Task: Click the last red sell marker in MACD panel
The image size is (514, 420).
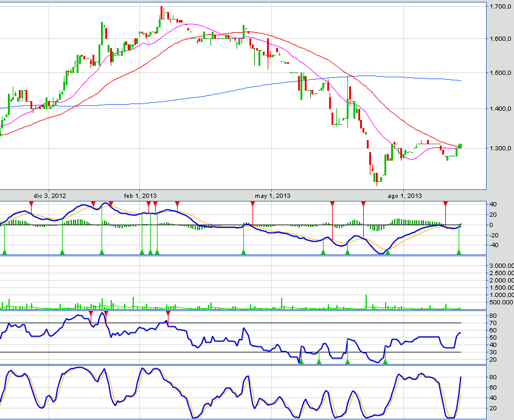Action: [x=445, y=203]
